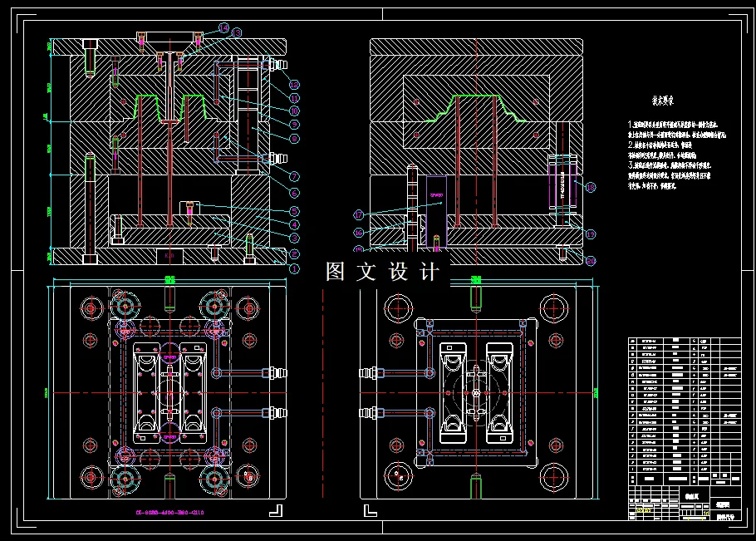Screen dimensions: 756x541
Task: Click part balloon number 4
Action: tap(294, 224)
